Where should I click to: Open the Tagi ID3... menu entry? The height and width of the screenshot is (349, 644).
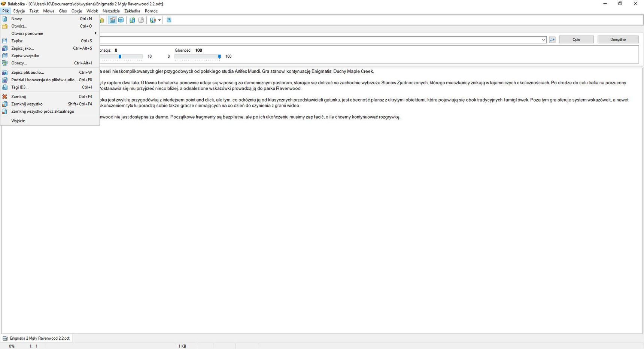[x=50, y=87]
